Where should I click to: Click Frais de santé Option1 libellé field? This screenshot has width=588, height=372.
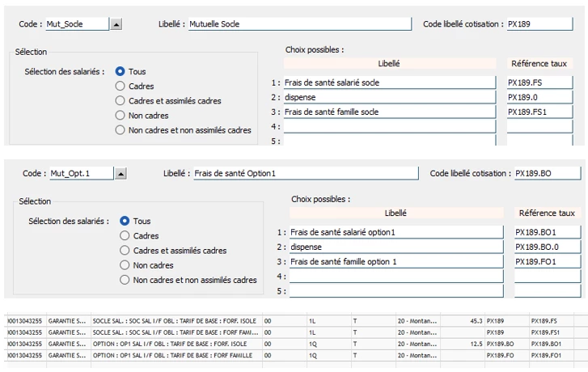(304, 173)
